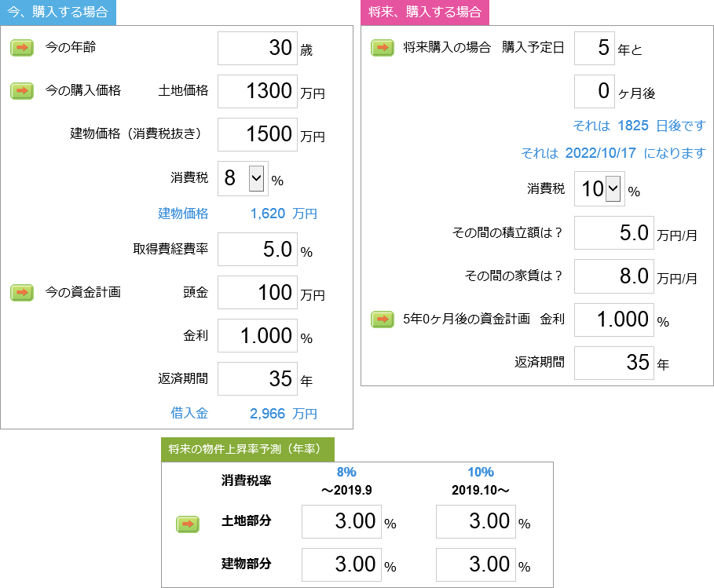714x588 pixels.
Task: Click the 頭金 input showing 100
Action: click(257, 293)
